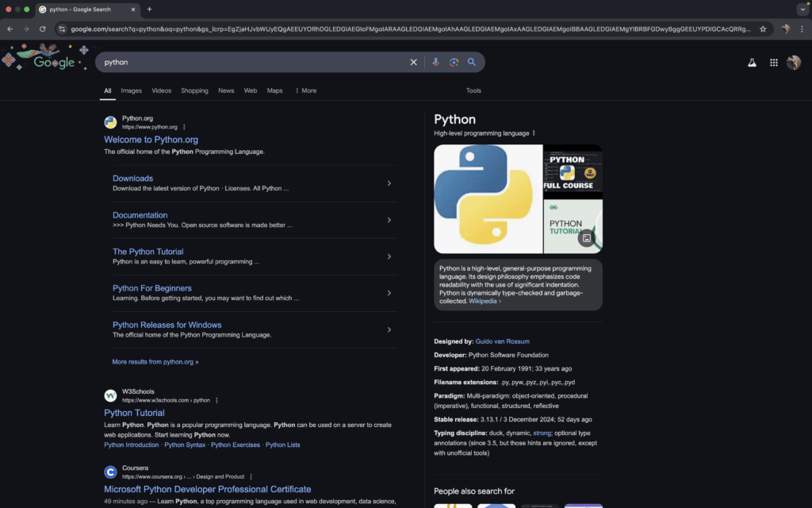This screenshot has width=812, height=508.
Task: Open the More search options menu
Action: (x=305, y=90)
